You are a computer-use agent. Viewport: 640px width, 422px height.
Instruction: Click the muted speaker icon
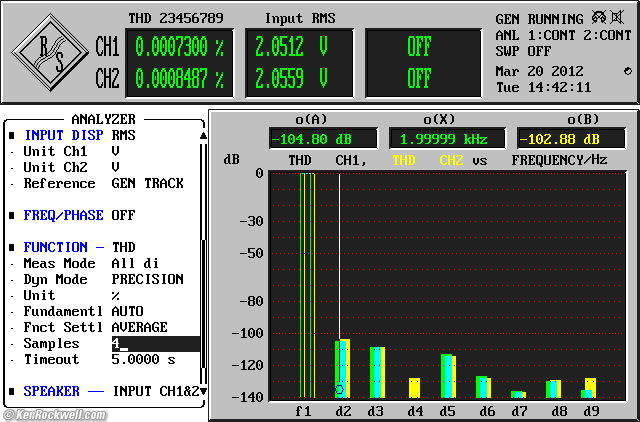tap(617, 18)
